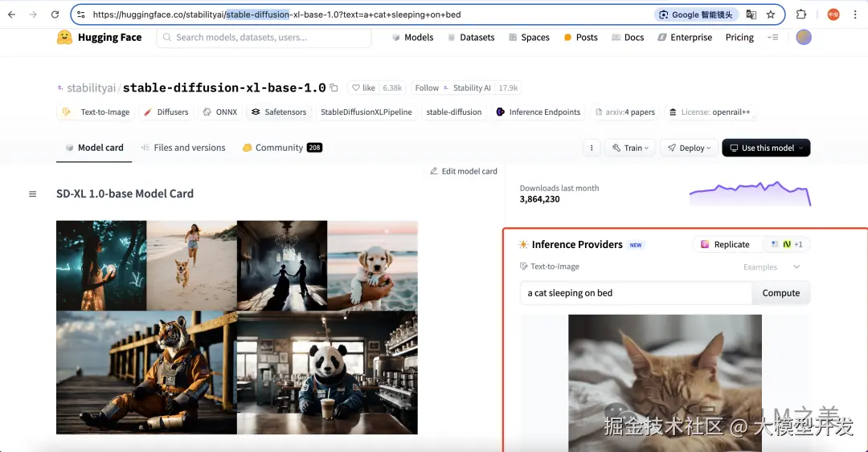Open Spaces in the top navigation
Image resolution: width=868 pixels, height=452 pixels.
[x=529, y=37]
